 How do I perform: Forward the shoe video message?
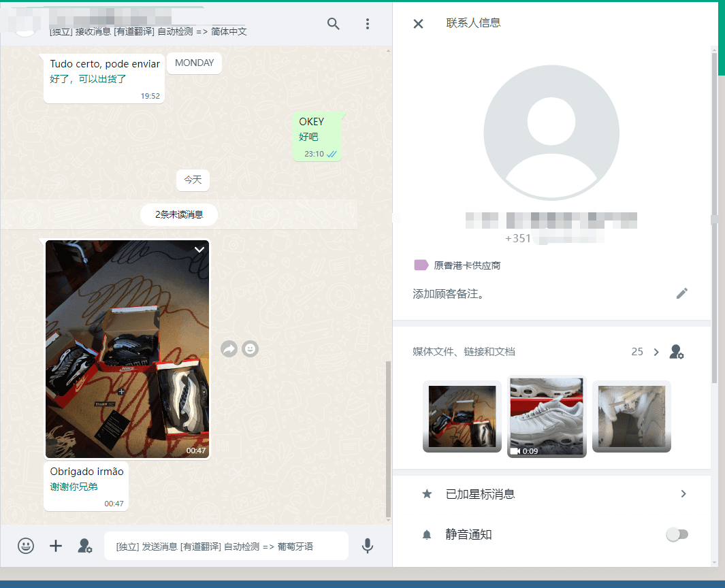[229, 349]
